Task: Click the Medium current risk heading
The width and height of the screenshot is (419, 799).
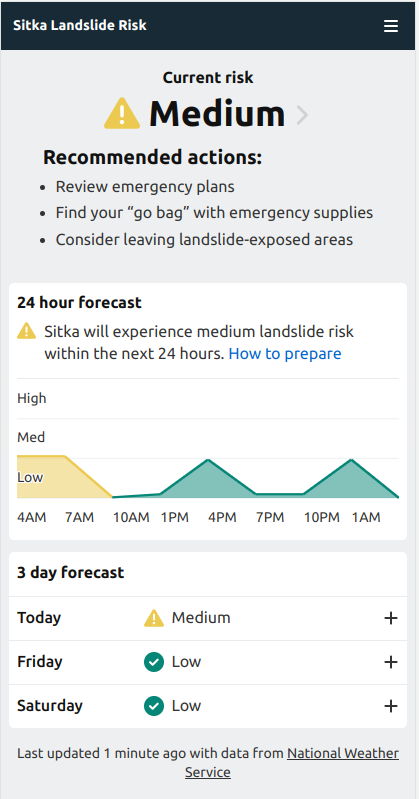Action: pos(217,114)
